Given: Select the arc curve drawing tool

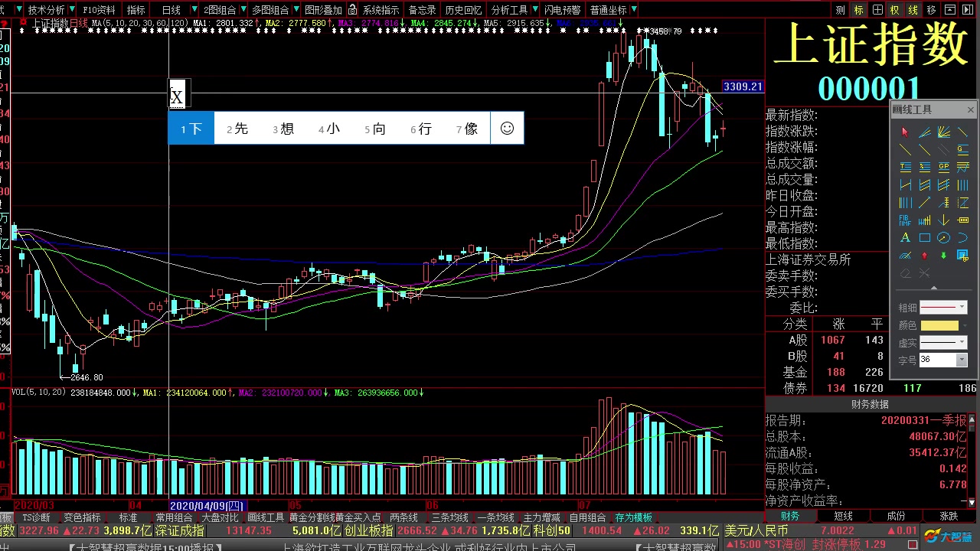Looking at the screenshot, I should click(x=962, y=237).
